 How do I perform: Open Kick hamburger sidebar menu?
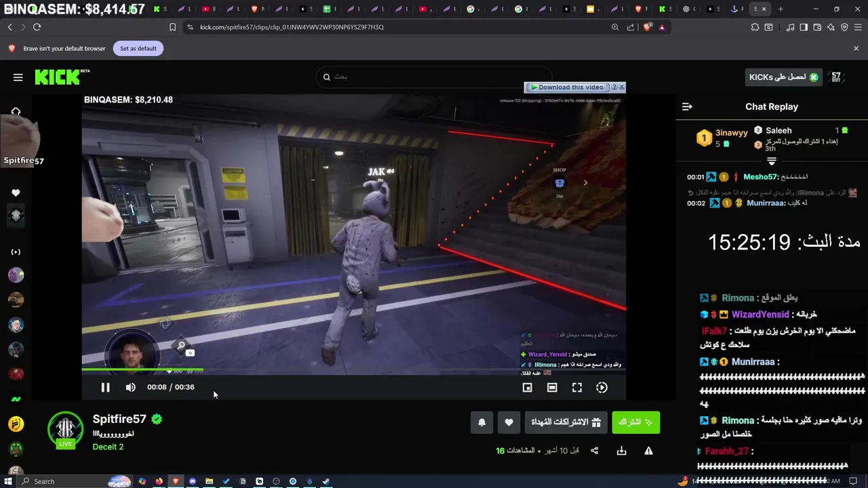(18, 77)
